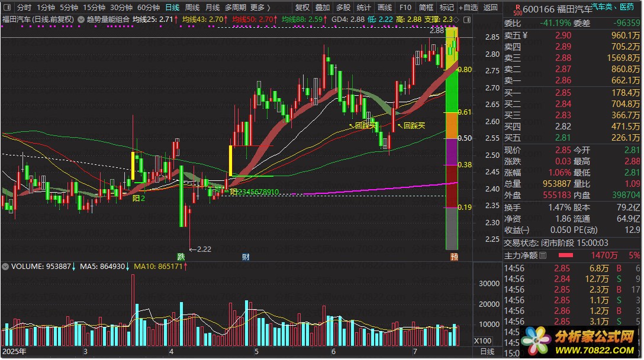
Task: Switch to the 60分钟 period
Action: pos(148,7)
